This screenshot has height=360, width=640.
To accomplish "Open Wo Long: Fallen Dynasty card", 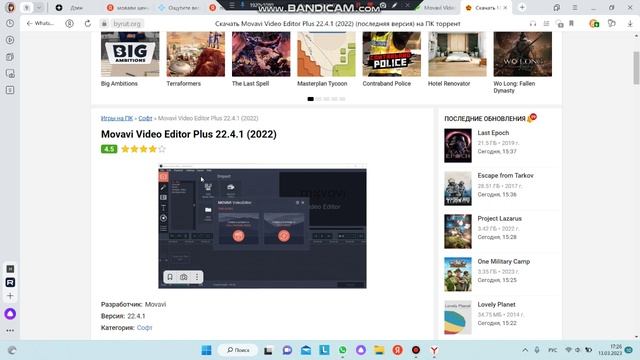I will [x=522, y=63].
